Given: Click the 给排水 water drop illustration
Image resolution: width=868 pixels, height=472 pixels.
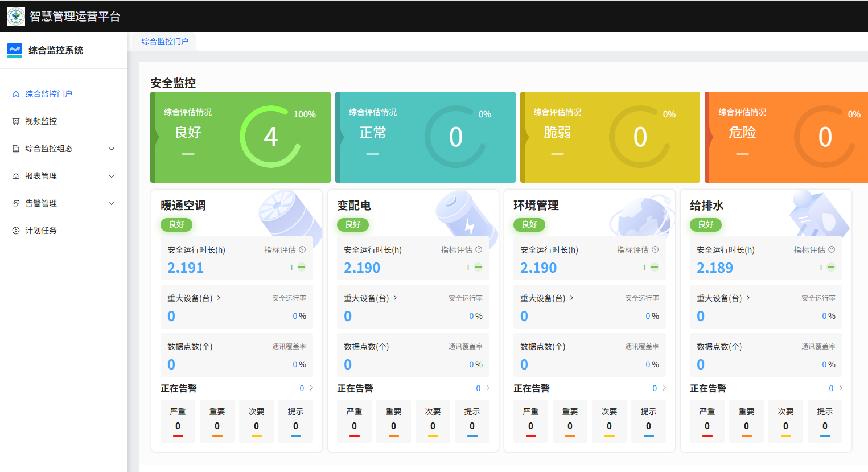Looking at the screenshot, I should (819, 215).
